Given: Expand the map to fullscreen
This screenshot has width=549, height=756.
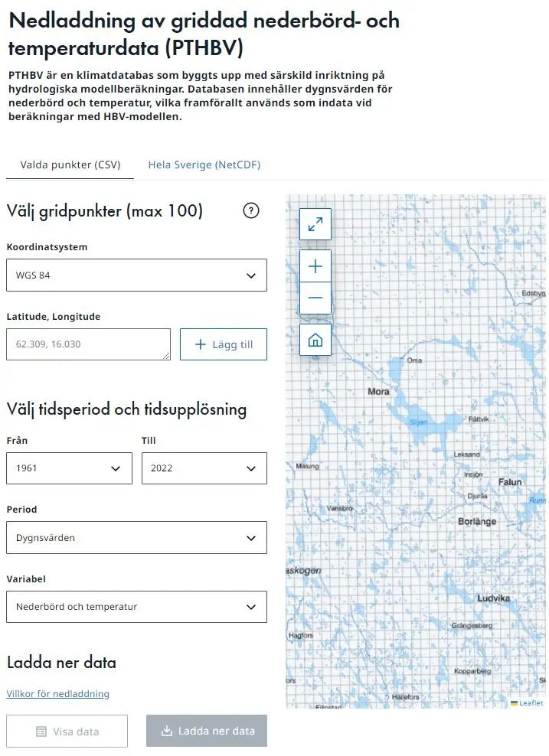Looking at the screenshot, I should 315,224.
